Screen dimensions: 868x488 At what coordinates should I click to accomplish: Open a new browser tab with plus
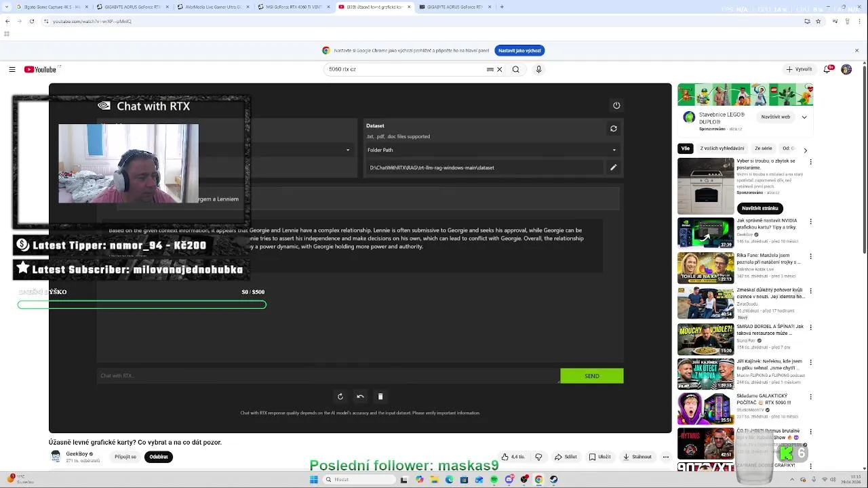(x=502, y=7)
